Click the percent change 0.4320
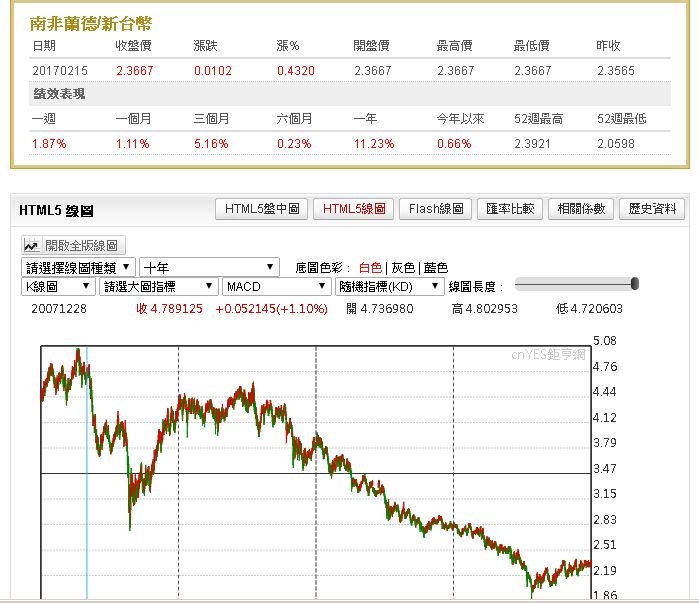 (296, 70)
